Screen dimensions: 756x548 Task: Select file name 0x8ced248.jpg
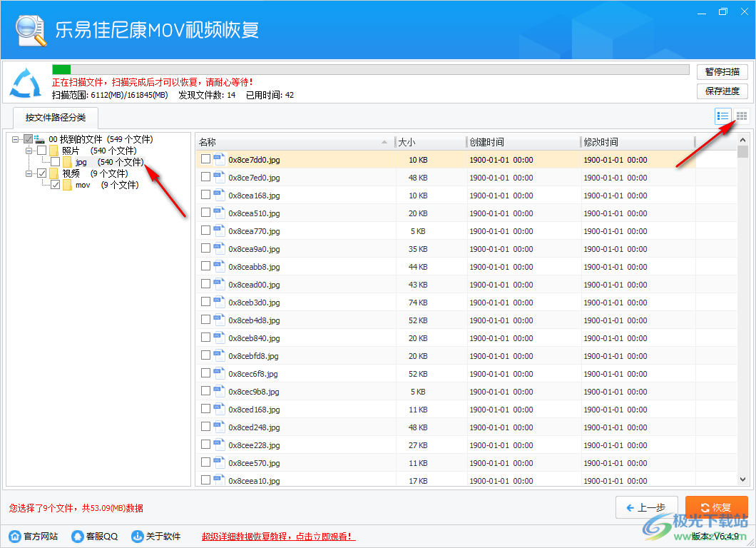(254, 427)
